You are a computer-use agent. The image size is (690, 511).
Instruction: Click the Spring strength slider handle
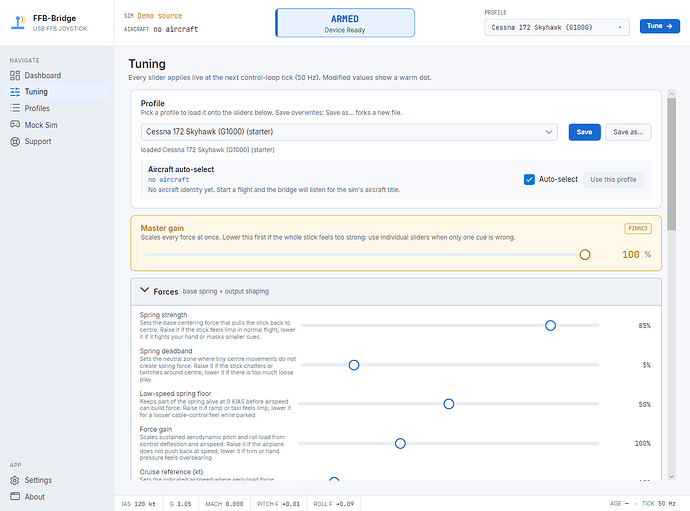pos(550,325)
